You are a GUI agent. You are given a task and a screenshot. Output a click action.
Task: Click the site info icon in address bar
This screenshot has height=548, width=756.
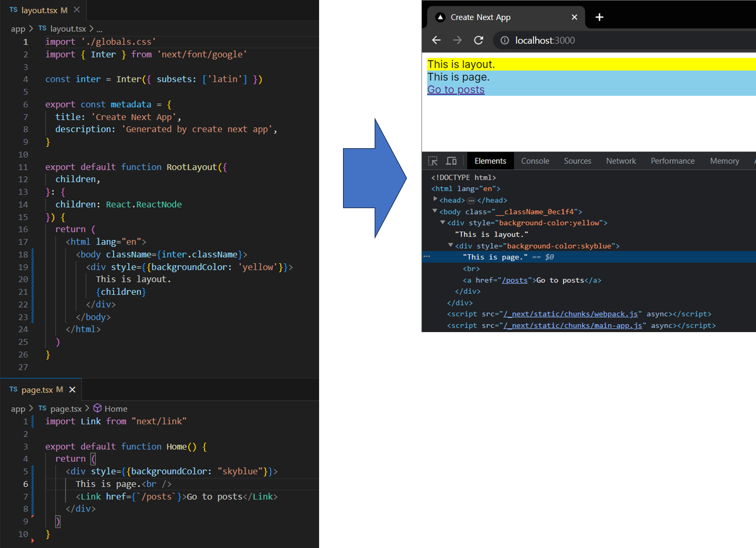coord(504,40)
